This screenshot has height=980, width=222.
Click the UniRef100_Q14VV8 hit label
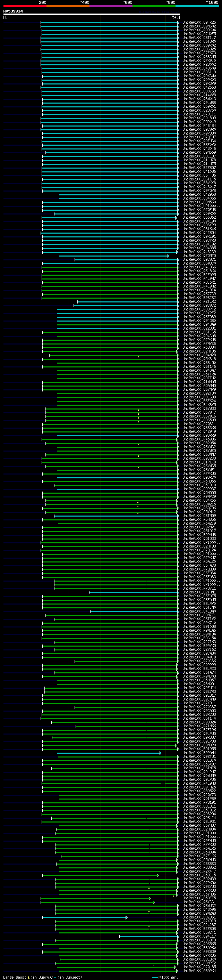[x=199, y=95]
